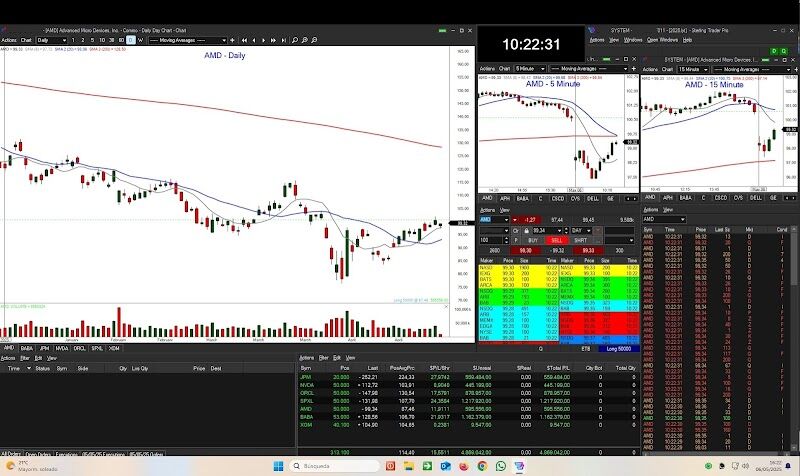Open Actions menu on Daily chart
Screen dimensions: 800x476
(9, 40)
